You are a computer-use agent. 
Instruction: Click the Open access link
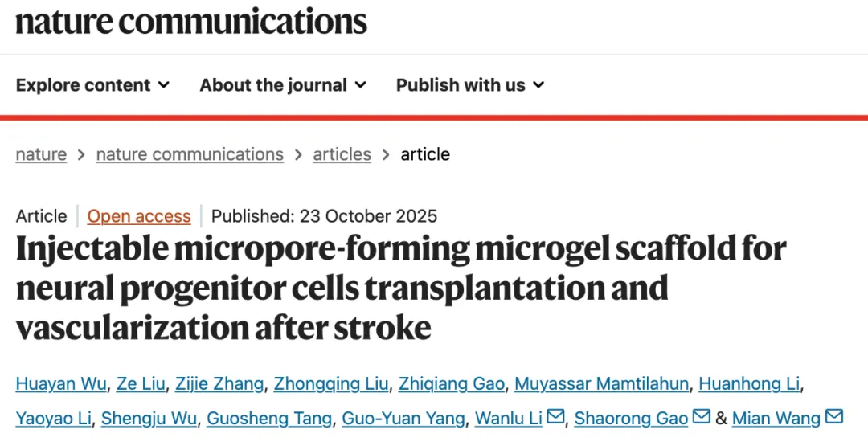click(x=139, y=216)
